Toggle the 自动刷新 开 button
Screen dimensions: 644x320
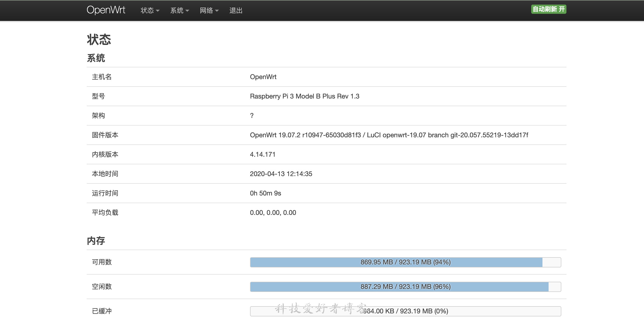[549, 9]
